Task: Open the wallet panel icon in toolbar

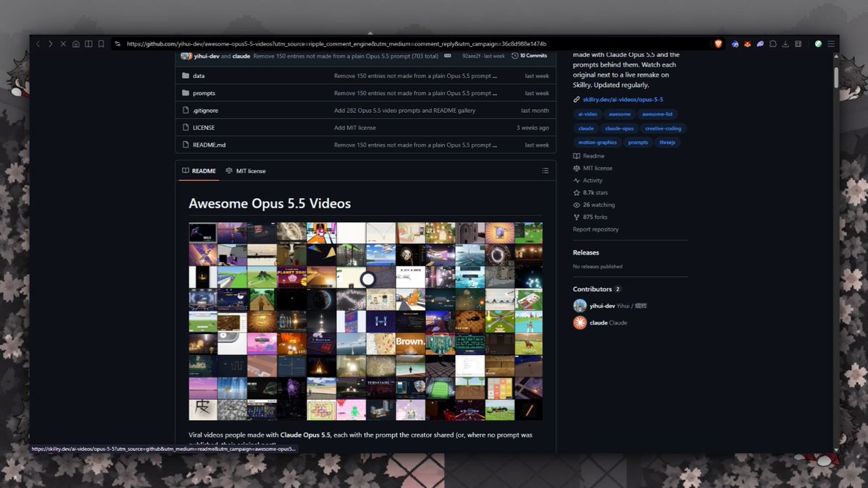Action: [798, 44]
